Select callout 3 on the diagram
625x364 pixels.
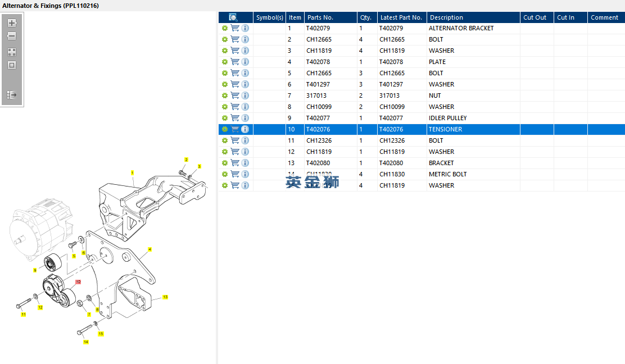tap(200, 166)
